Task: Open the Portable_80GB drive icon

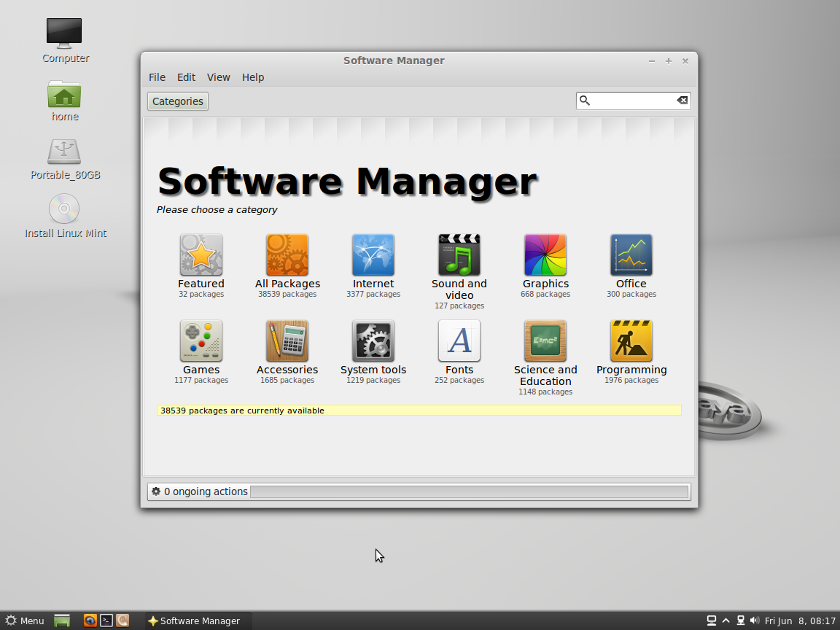Action: point(64,152)
